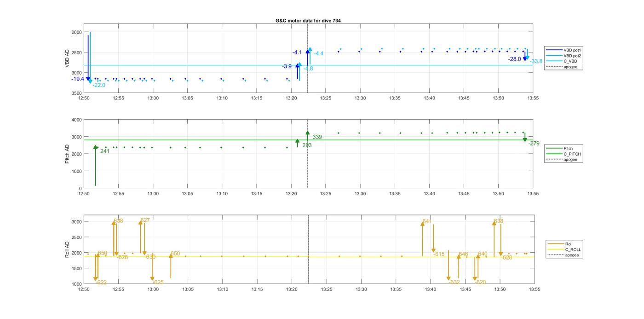Select the -279 pitch annotation
Image resolution: width=644 pixels, height=319 pixels.
click(534, 144)
